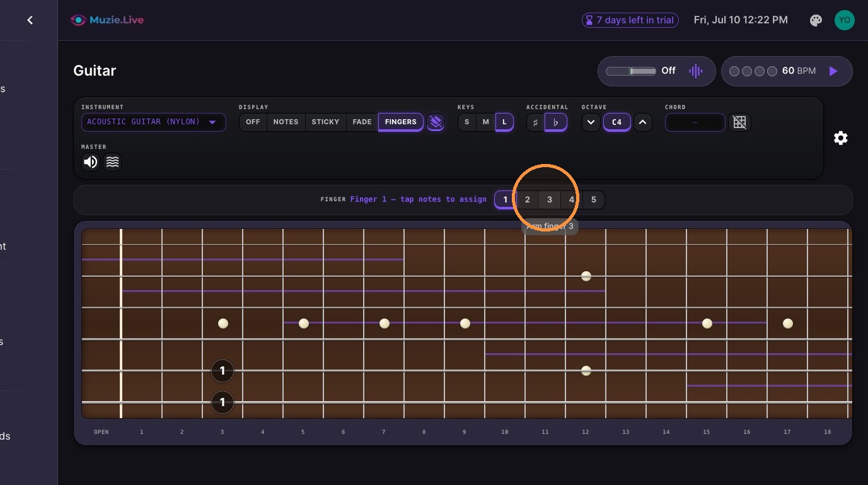Click the fret 17 inlay dot on the fretboard

pyautogui.click(x=787, y=324)
